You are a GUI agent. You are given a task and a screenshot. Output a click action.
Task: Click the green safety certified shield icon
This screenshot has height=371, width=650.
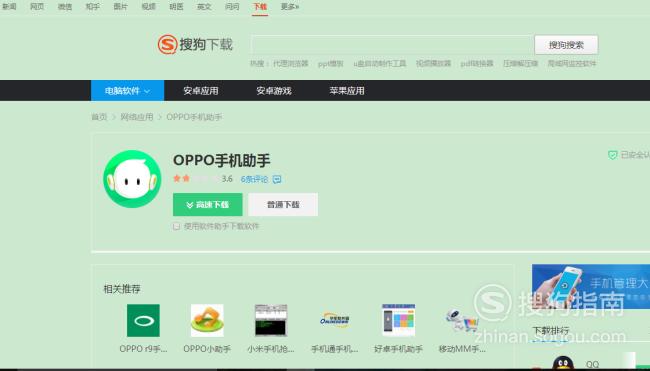click(612, 155)
